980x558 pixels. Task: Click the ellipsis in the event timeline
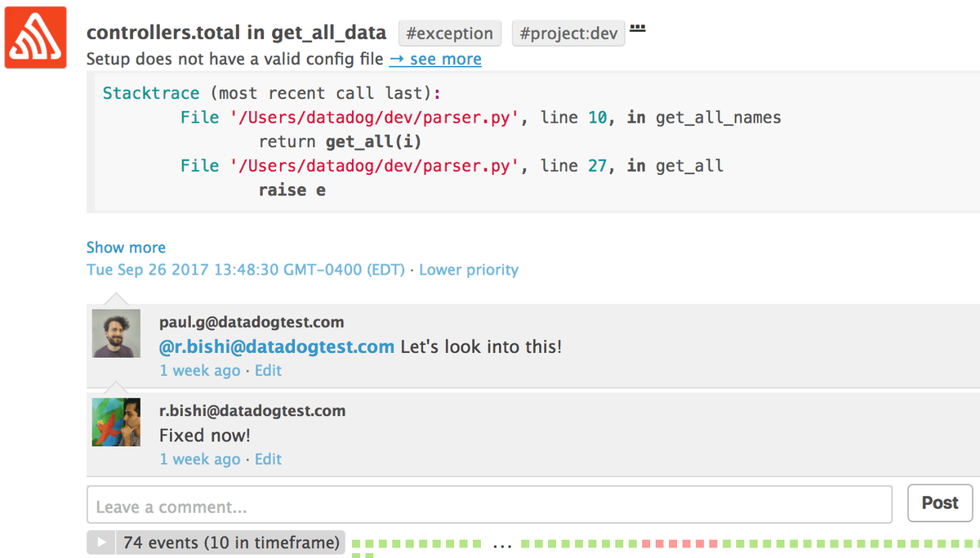tap(502, 543)
